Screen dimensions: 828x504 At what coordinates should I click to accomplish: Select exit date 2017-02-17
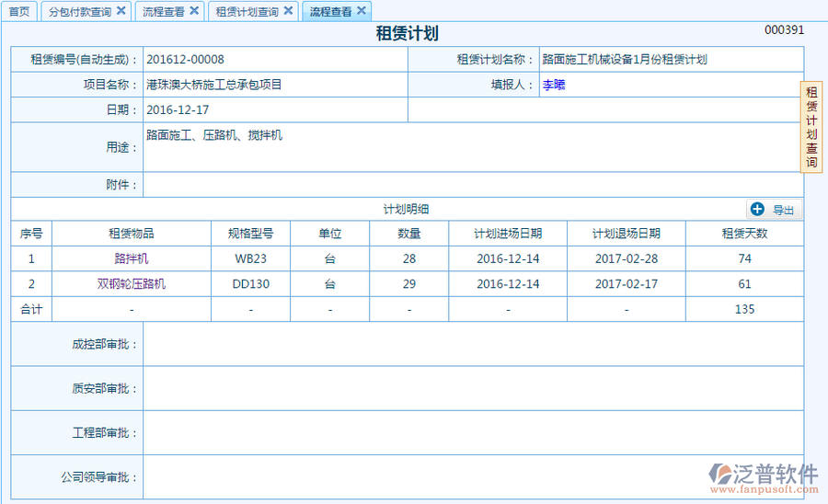point(627,284)
